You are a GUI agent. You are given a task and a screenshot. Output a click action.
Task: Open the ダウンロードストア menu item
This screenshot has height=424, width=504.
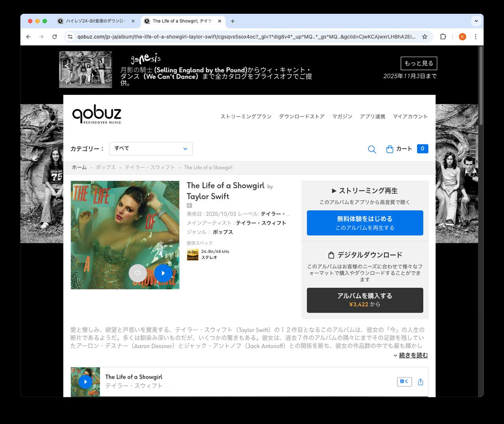301,116
